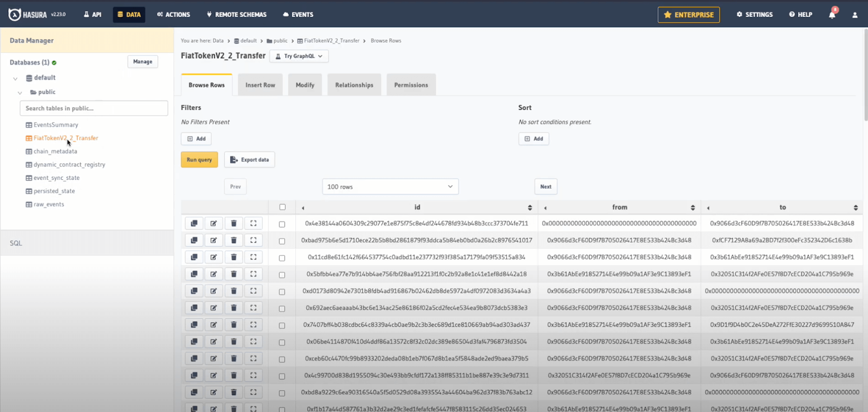Open the user account icon
This screenshot has width=868, height=412.
855,14
